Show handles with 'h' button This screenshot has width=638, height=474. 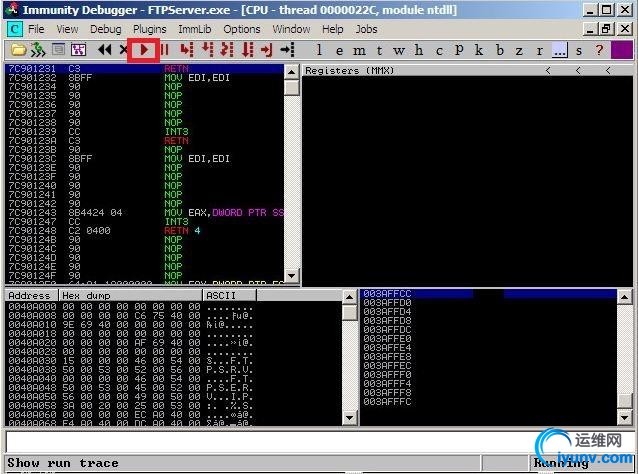[x=419, y=50]
